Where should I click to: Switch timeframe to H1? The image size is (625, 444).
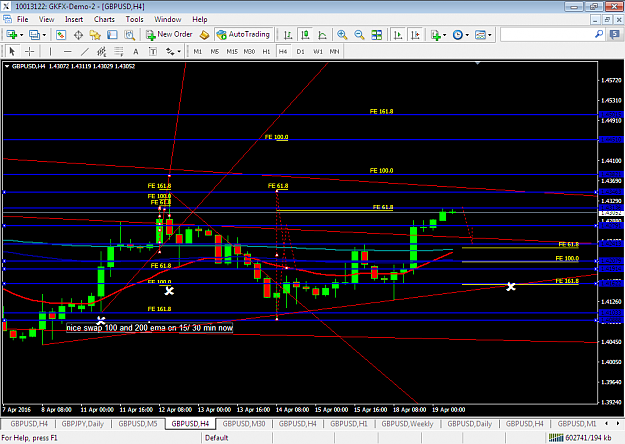tap(266, 51)
